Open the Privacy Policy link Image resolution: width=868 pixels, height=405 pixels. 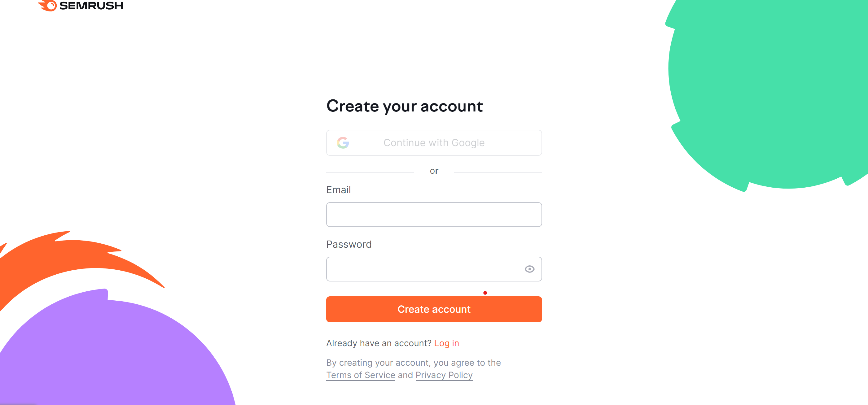(x=444, y=375)
